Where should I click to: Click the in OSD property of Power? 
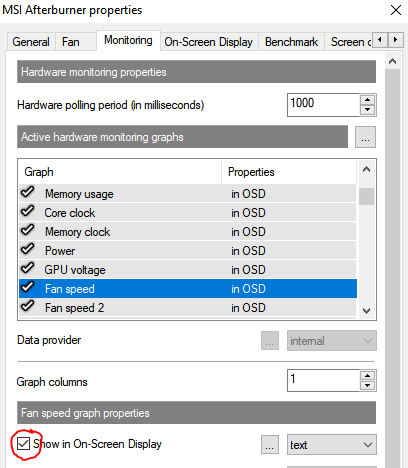click(248, 251)
